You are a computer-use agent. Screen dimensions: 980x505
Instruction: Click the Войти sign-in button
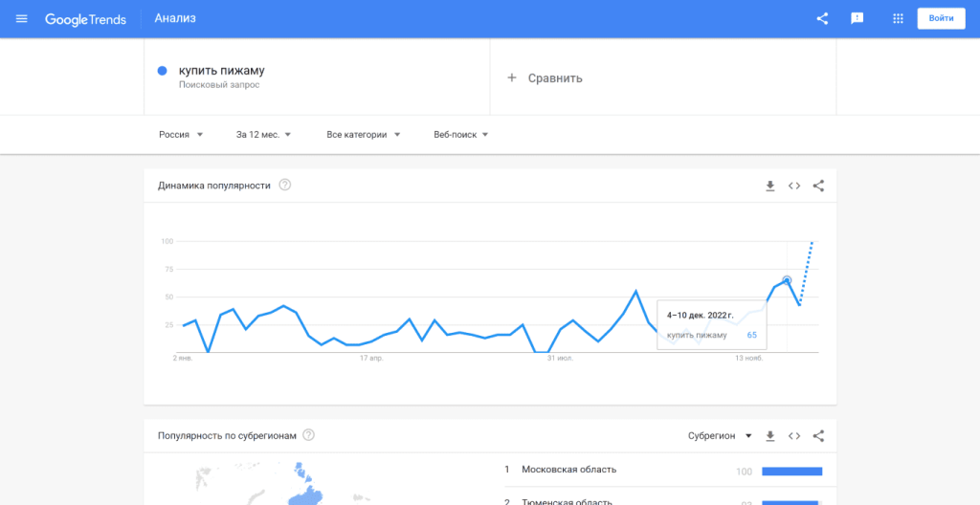pyautogui.click(x=941, y=19)
